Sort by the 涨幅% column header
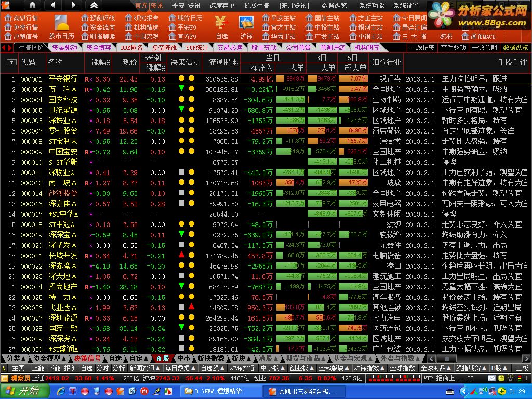Screen dimensions: 532x399 [101, 62]
